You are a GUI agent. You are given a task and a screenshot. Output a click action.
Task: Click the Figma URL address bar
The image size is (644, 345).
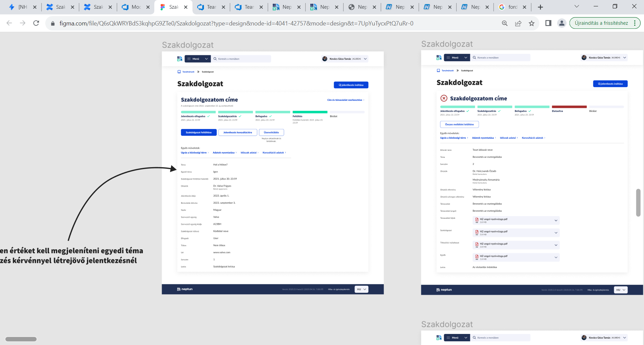[236, 23]
